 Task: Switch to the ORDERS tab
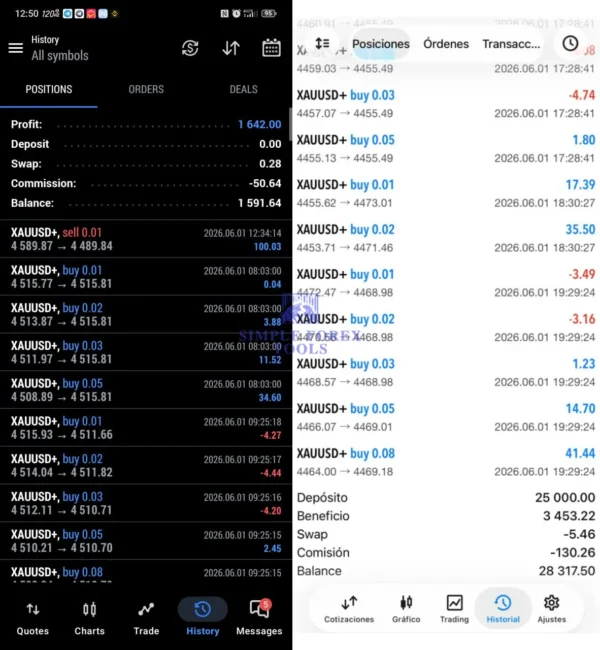coord(146,90)
